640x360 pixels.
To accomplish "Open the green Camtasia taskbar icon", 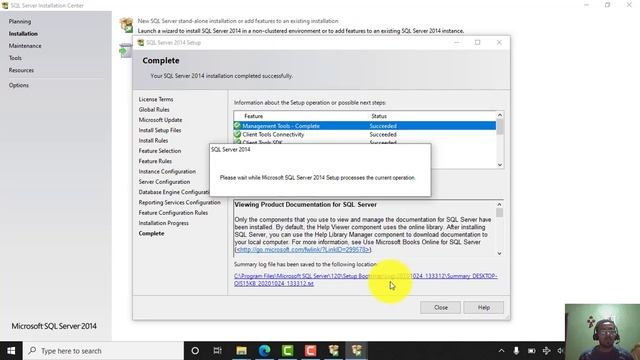I will point(287,351).
